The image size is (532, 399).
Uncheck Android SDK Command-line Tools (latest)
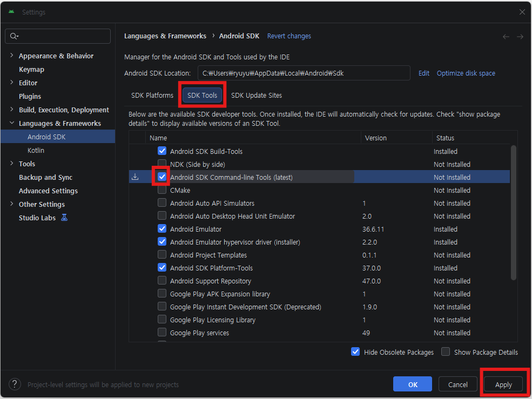(x=162, y=177)
